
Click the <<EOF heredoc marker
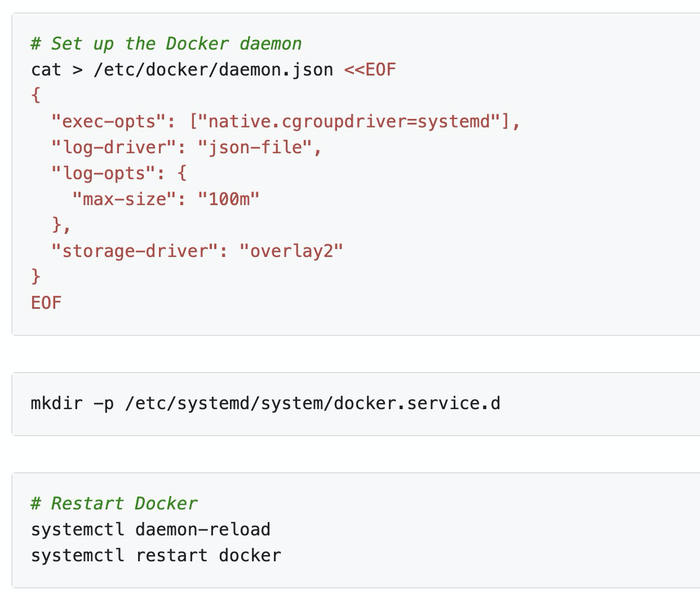370,70
